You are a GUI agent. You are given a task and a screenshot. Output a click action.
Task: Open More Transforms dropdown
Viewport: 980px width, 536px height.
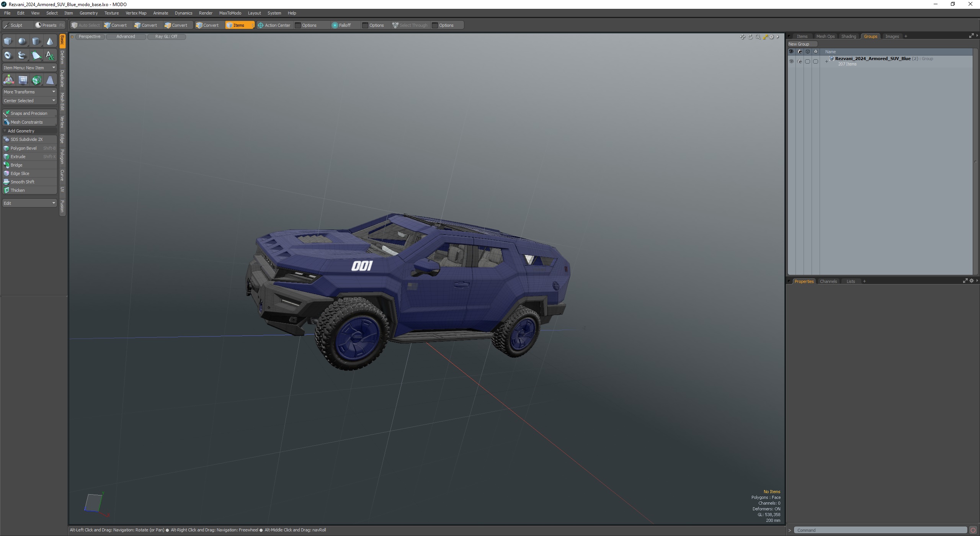pyautogui.click(x=29, y=92)
